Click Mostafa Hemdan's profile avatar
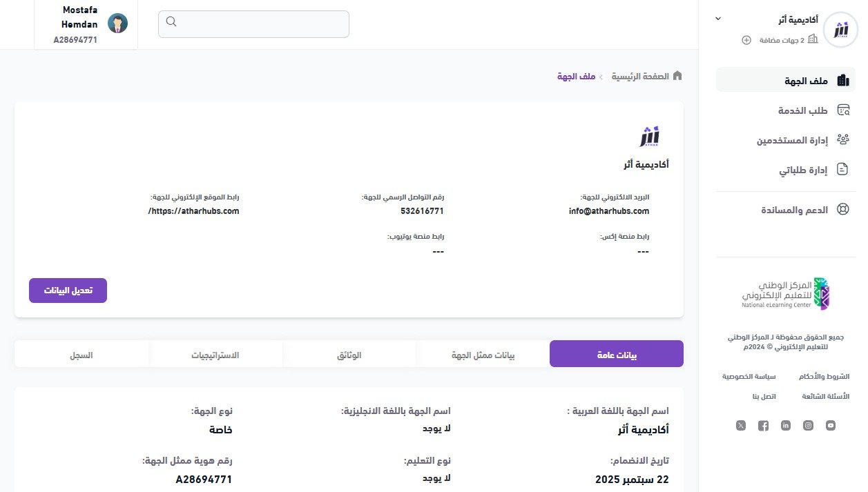The width and height of the screenshot is (868, 492). point(118,23)
